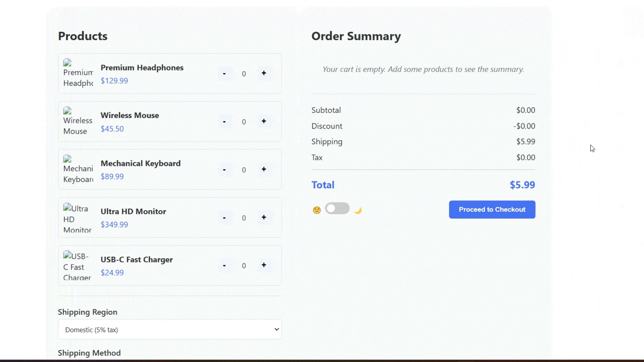Click the Mechanical Keyboard product image
The height and width of the screenshot is (362, 644).
point(78,170)
